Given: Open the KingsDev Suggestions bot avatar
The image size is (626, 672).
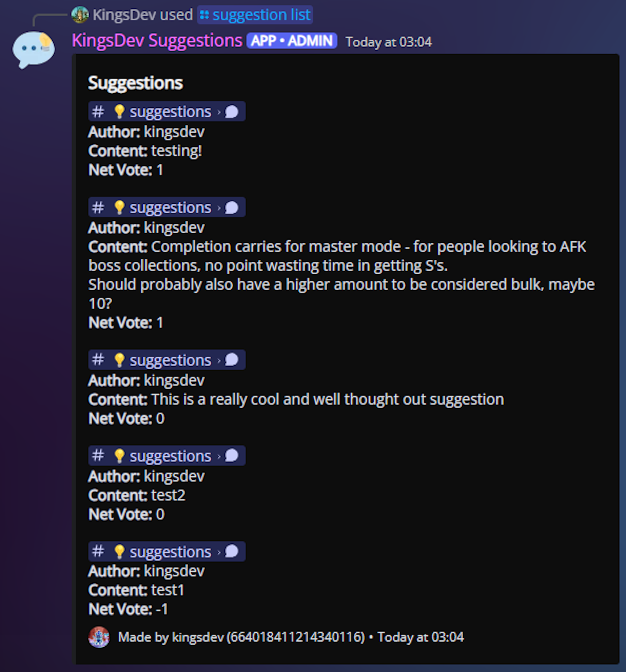Looking at the screenshot, I should click(x=34, y=50).
